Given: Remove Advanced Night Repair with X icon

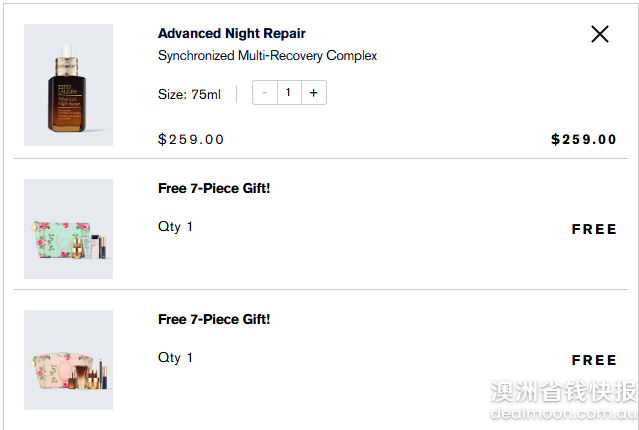Looking at the screenshot, I should tap(600, 34).
